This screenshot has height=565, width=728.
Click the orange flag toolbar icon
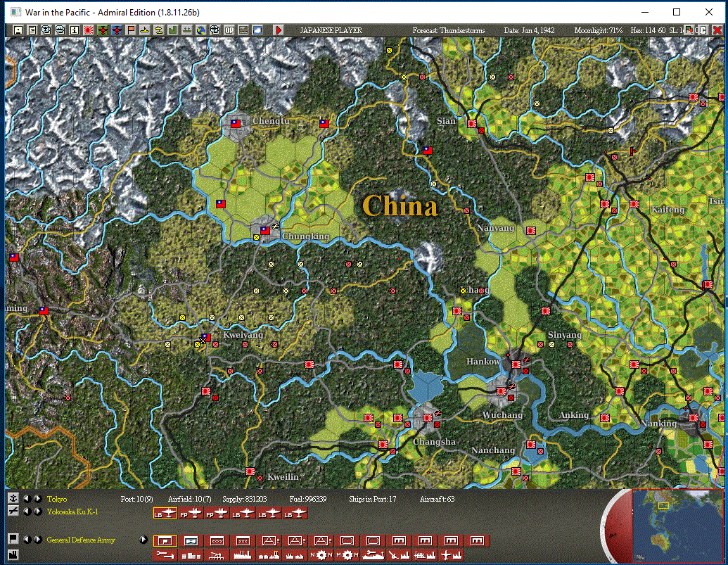[131, 30]
